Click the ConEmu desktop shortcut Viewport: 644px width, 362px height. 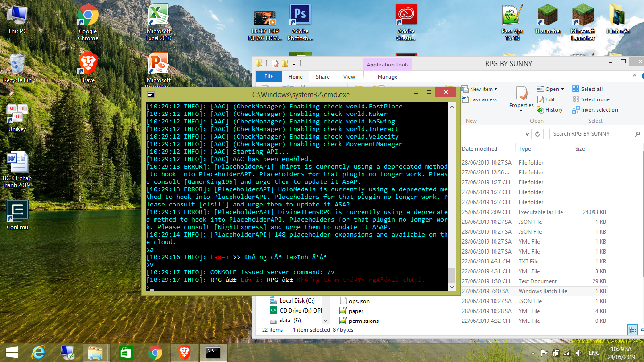coord(17,215)
